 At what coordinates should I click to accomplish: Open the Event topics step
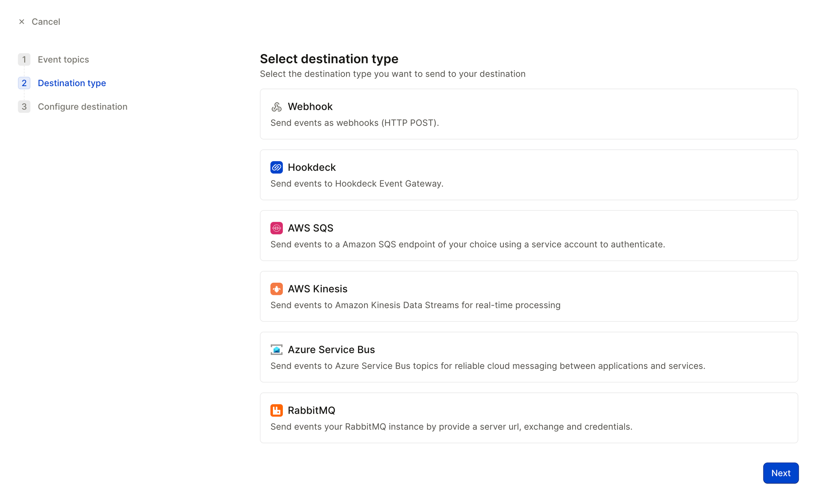(x=63, y=59)
